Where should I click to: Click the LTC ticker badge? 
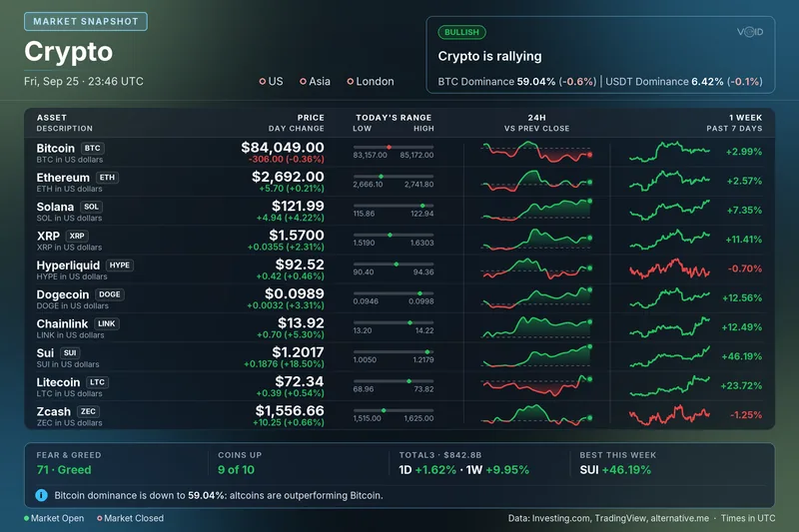[97, 382]
